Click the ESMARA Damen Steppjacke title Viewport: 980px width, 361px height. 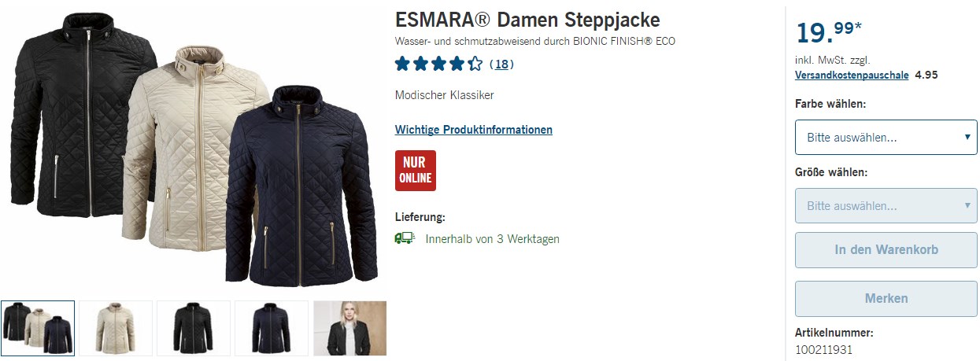tap(527, 20)
